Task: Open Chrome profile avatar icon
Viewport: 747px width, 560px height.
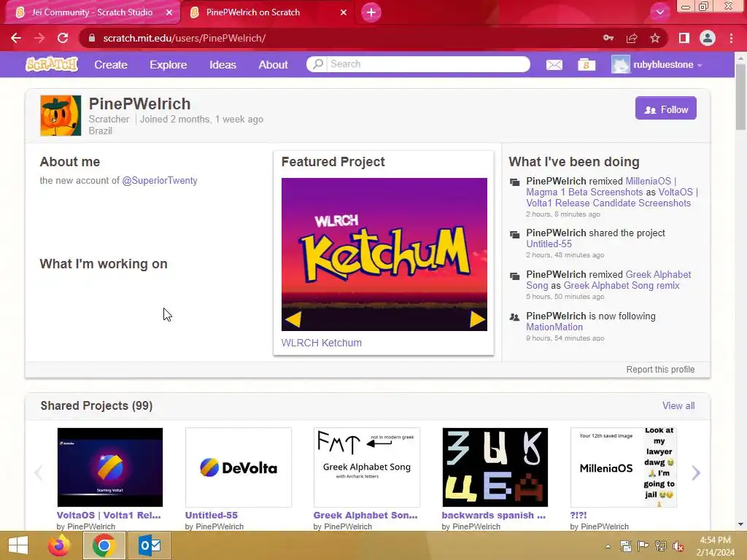Action: (x=708, y=38)
